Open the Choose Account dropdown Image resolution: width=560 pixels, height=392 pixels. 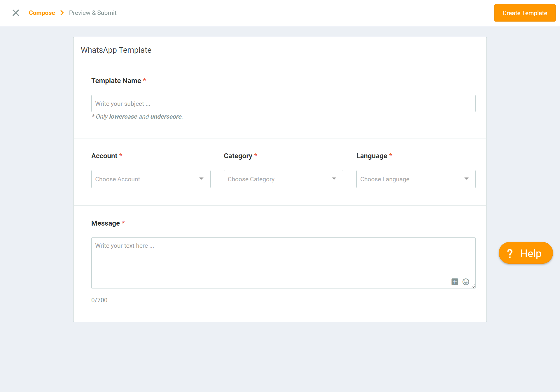tap(151, 179)
